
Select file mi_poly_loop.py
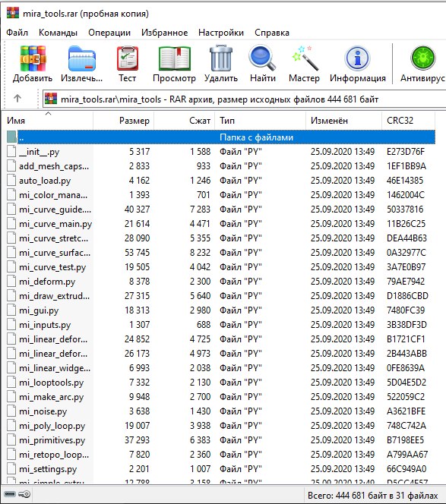point(52,426)
